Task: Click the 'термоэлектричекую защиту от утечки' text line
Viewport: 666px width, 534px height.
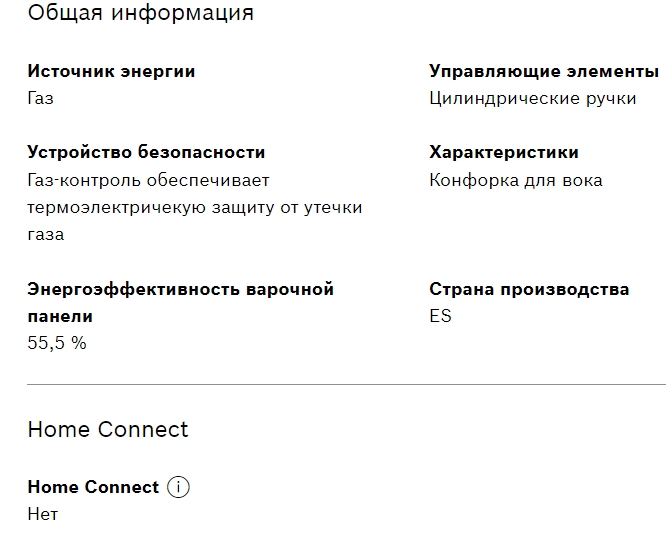Action: [194, 207]
